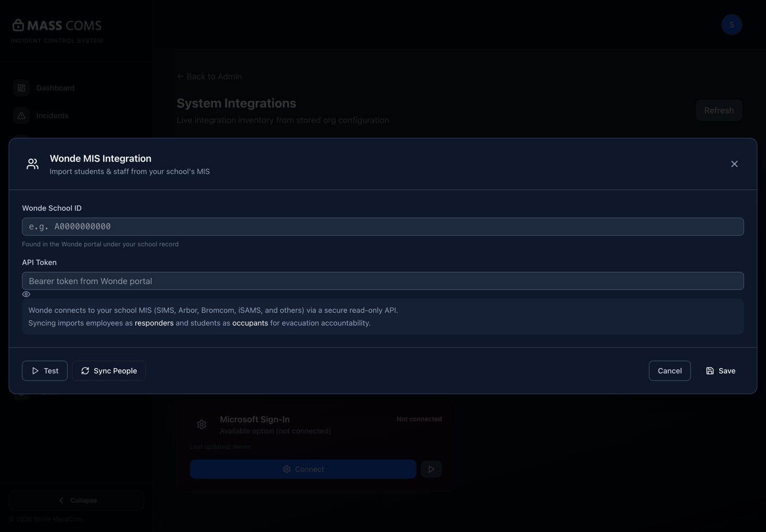Save the Wonde integration settings
The height and width of the screenshot is (532, 766).
pyautogui.click(x=720, y=371)
